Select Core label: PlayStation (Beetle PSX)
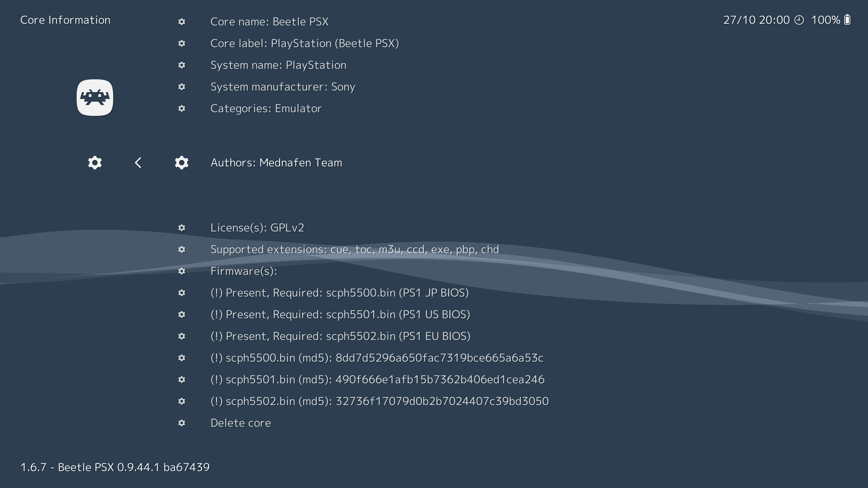The height and width of the screenshot is (488, 868). [x=304, y=43]
